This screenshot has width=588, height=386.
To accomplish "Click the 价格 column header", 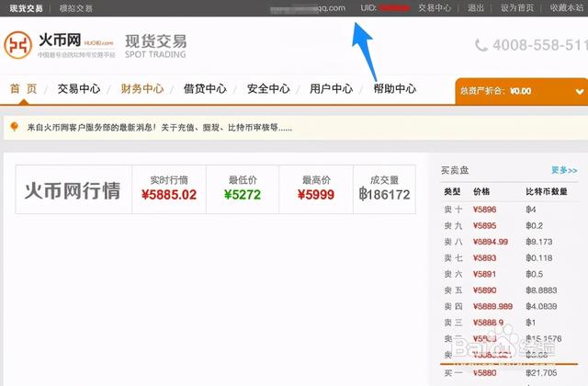I will pyautogui.click(x=481, y=192).
